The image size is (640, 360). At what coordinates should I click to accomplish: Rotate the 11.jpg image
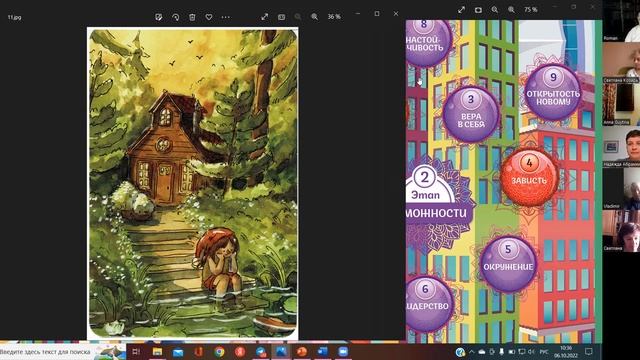(x=176, y=17)
